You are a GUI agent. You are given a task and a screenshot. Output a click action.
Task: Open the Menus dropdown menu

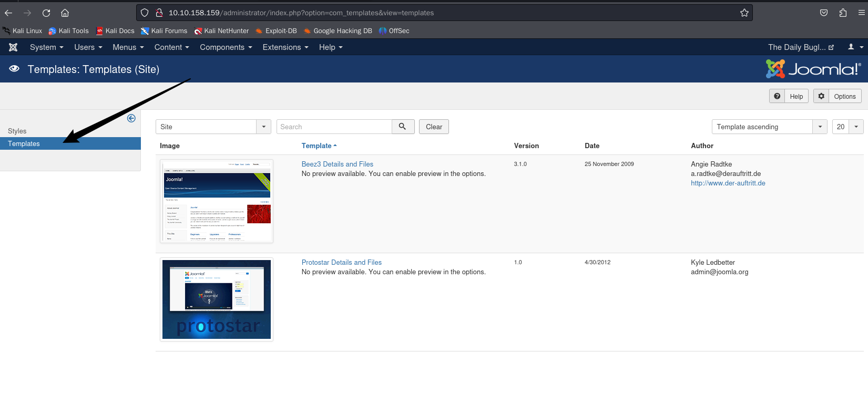point(128,47)
